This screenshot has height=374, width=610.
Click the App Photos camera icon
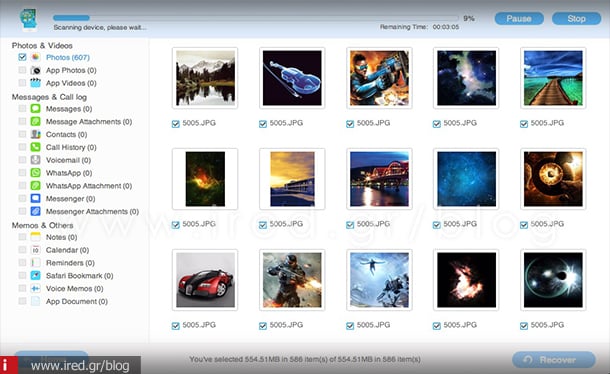(x=35, y=70)
